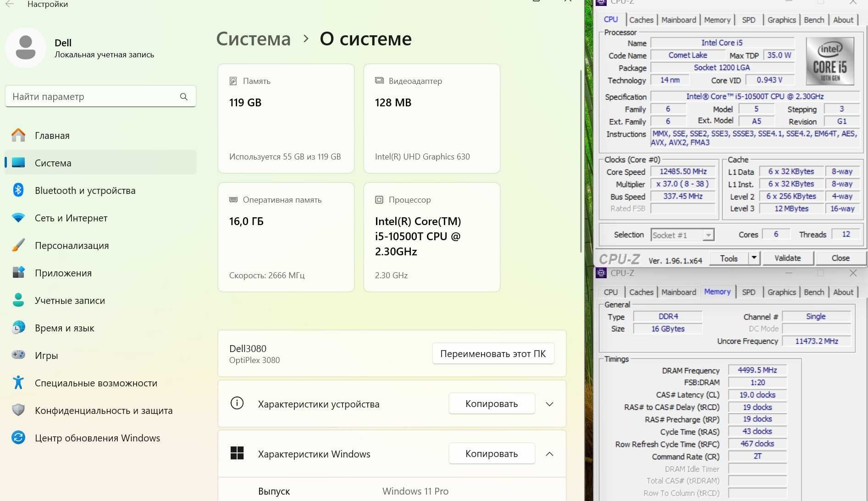Open About tab in top CPU-Z window

tap(843, 20)
